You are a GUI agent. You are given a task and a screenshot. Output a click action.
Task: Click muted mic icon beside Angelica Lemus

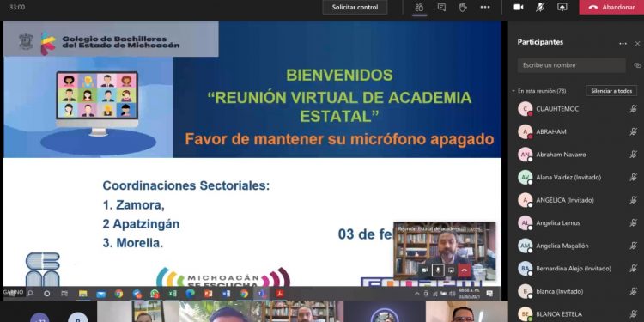point(634,223)
